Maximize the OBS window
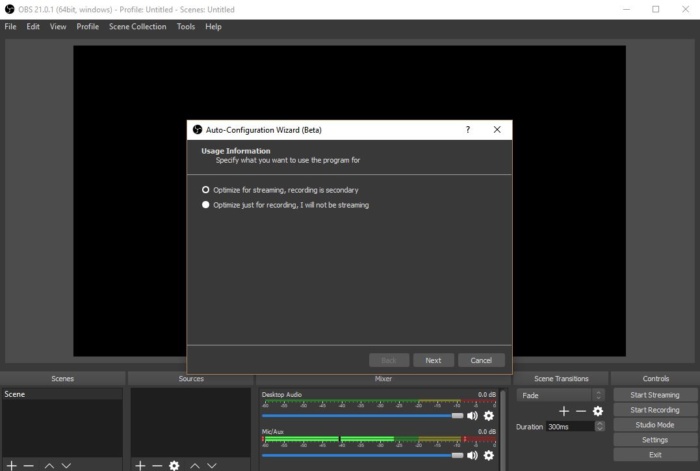This screenshot has width=700, height=471. 655,9
